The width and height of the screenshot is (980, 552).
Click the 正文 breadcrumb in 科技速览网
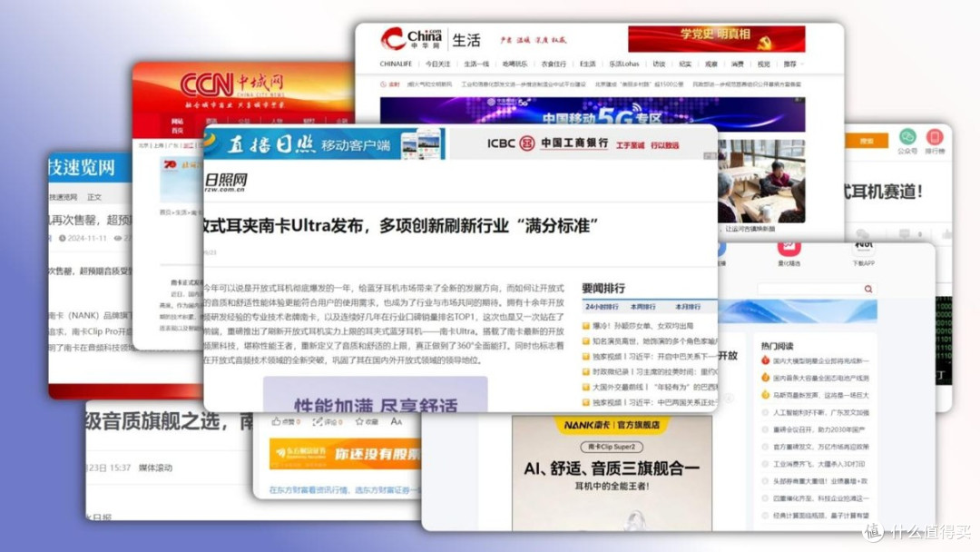coord(94,197)
